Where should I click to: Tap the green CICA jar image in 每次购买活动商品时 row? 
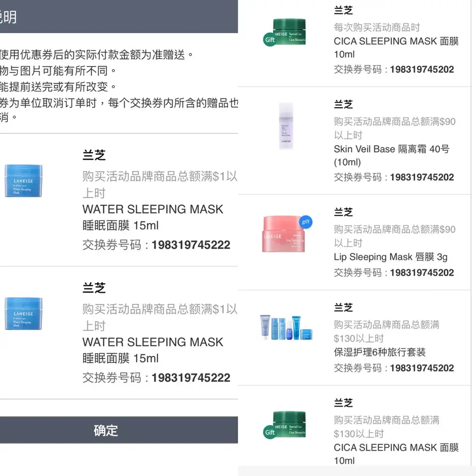[x=289, y=32]
